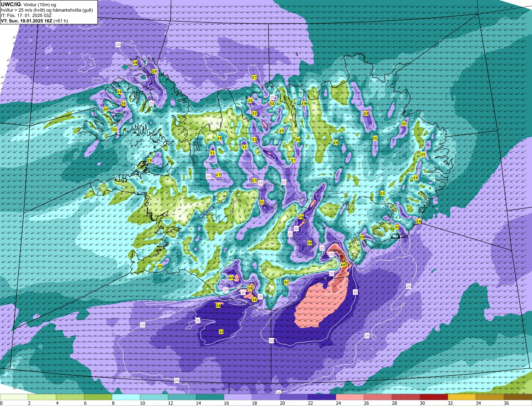Click the dark indigo 22–24 m/s legend swatch
This screenshot has height=406, width=532.
[322, 397]
